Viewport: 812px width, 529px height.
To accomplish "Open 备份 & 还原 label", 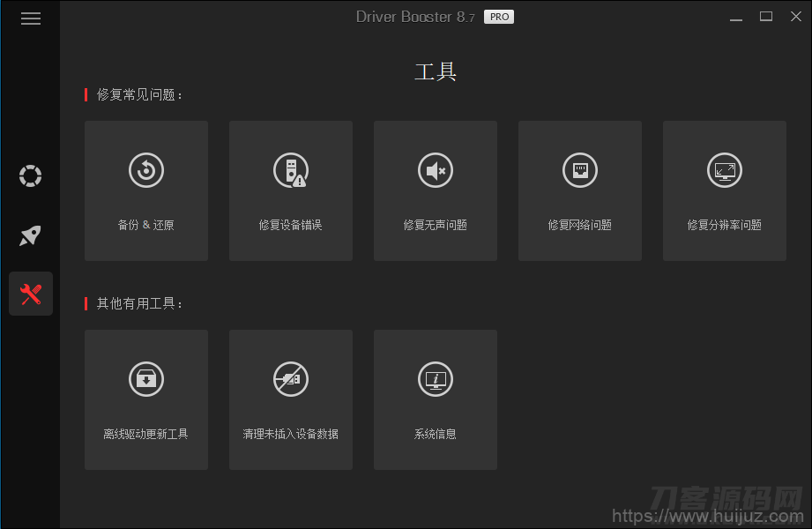I will [146, 225].
